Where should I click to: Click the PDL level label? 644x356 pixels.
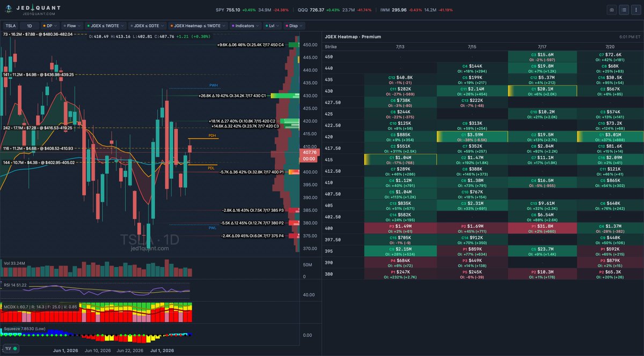(211, 168)
